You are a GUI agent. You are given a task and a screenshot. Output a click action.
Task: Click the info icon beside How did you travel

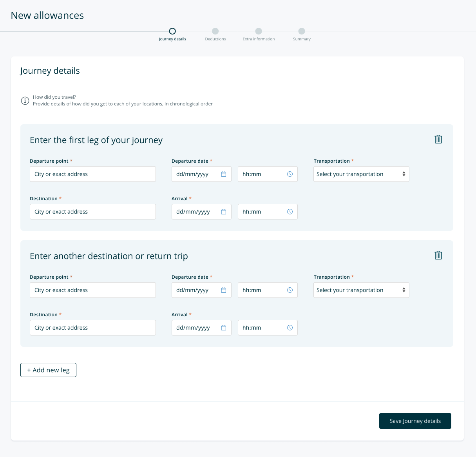pos(25,101)
